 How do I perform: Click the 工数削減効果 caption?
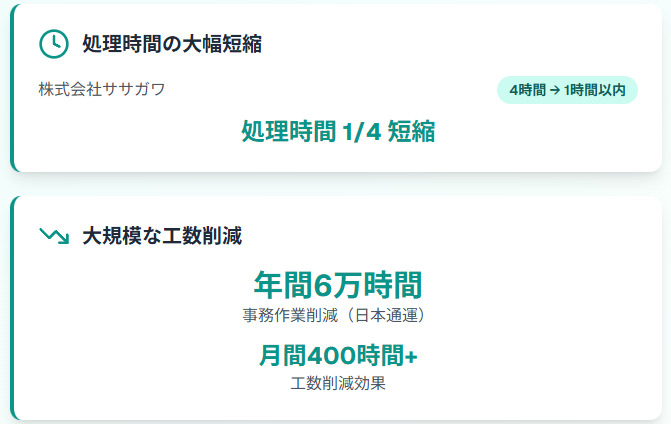[338, 383]
